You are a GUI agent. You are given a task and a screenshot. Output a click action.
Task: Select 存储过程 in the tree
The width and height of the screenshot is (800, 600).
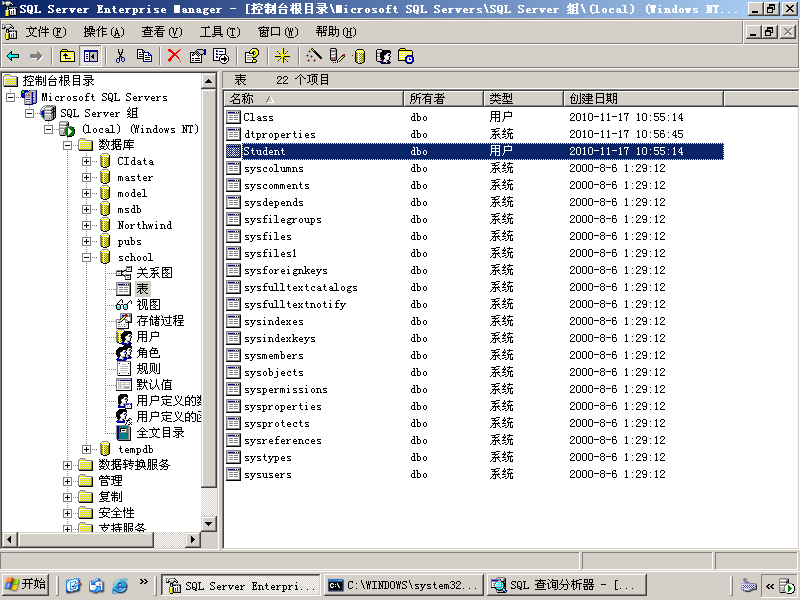pyautogui.click(x=160, y=321)
